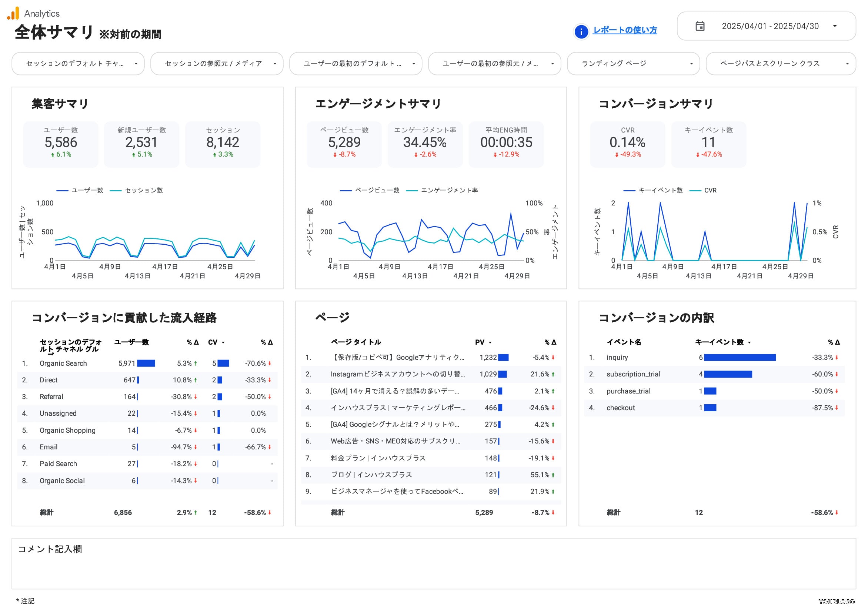868x613 pixels.
Task: Expand the セッションの参照元 / メディア filter
Action: click(x=217, y=64)
